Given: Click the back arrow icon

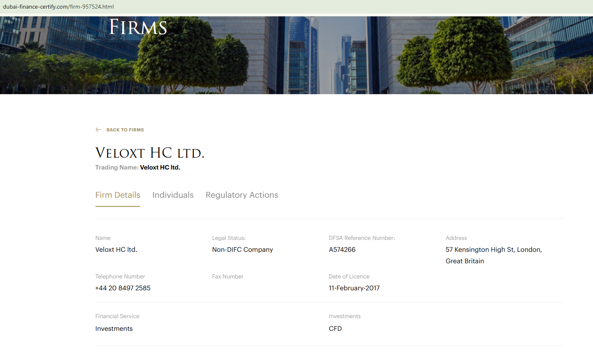Looking at the screenshot, I should coord(98,129).
